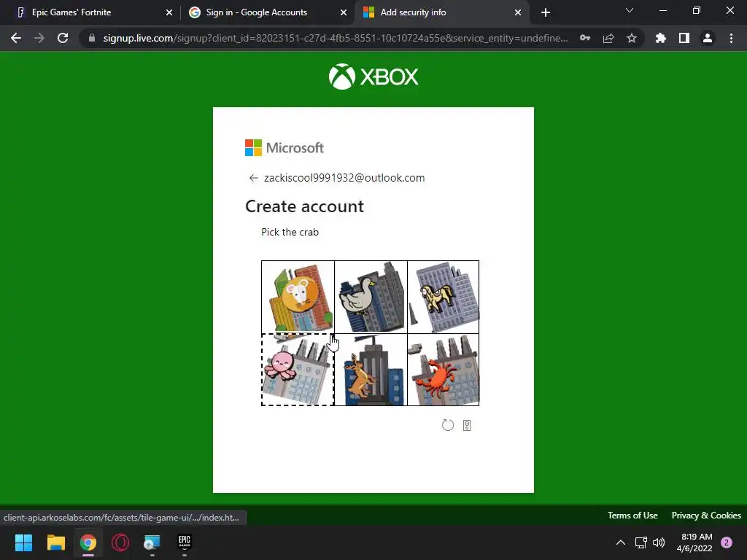This screenshot has height=560, width=747.
Task: View site information via lock icon
Action: (92, 38)
